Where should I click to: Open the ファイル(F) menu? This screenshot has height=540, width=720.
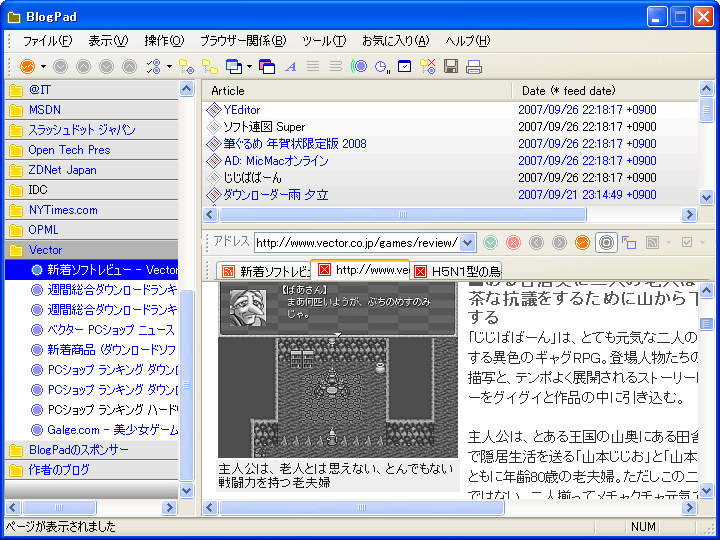47,41
